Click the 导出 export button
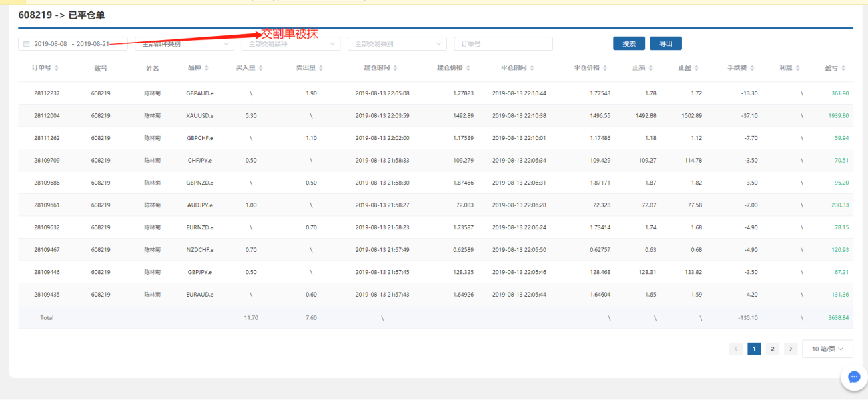The height and width of the screenshot is (400, 868). (665, 44)
